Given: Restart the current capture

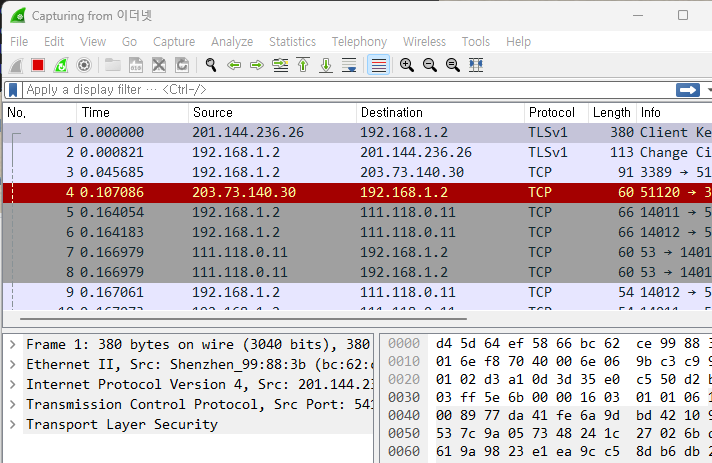Looking at the screenshot, I should [x=61, y=65].
